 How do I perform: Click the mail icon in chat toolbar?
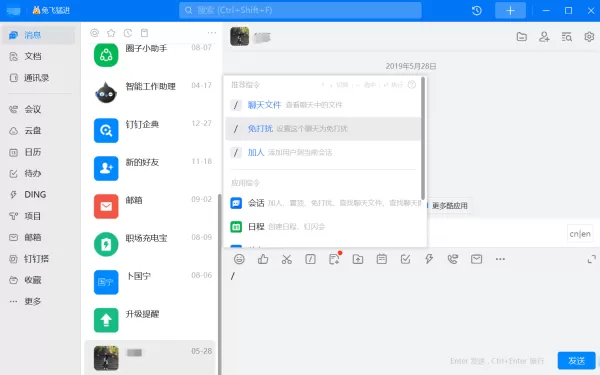tap(476, 259)
